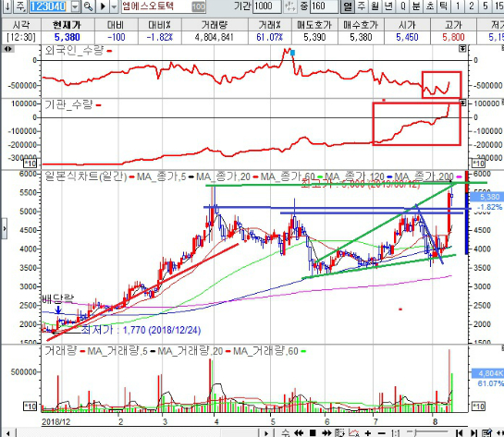Select the daily (일) chart period toggle
Image resolution: width=504 pixels, height=437 pixels.
coord(348,6)
